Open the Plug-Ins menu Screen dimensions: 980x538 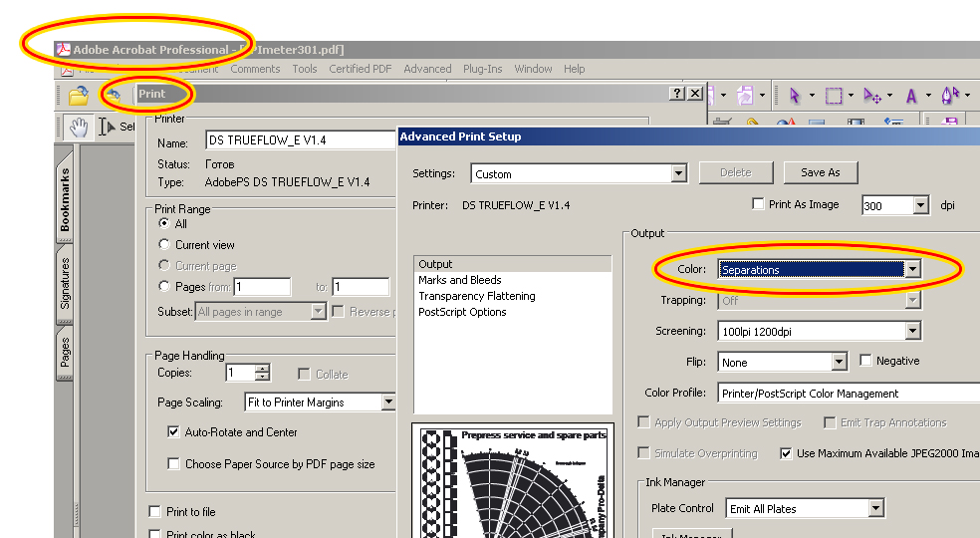(x=482, y=69)
